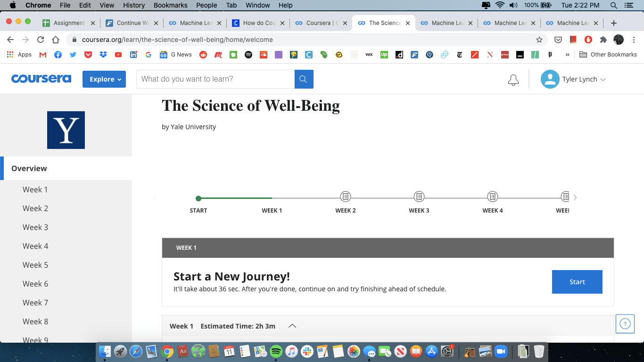Open Zoom from the dock
The width and height of the screenshot is (644, 362).
pos(501,351)
